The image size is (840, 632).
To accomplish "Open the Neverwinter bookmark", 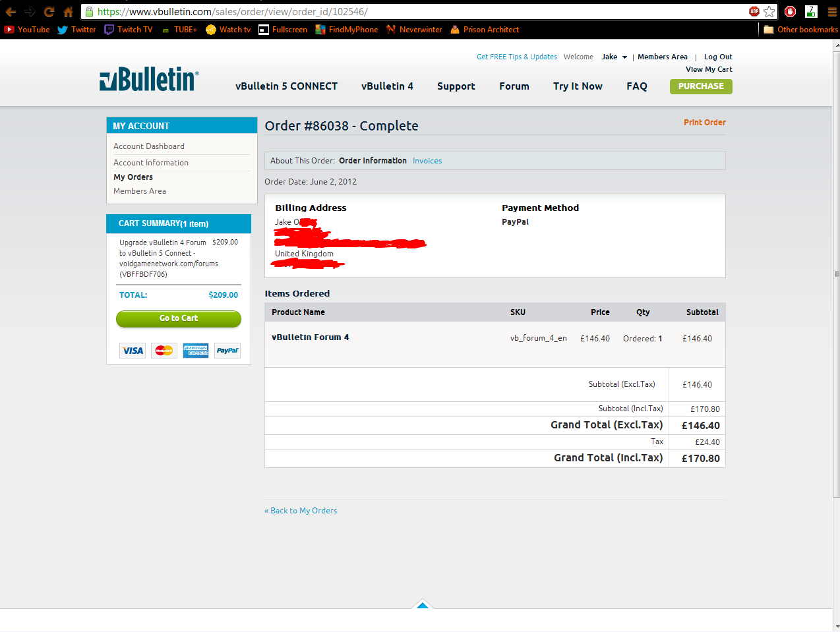I will tap(414, 30).
